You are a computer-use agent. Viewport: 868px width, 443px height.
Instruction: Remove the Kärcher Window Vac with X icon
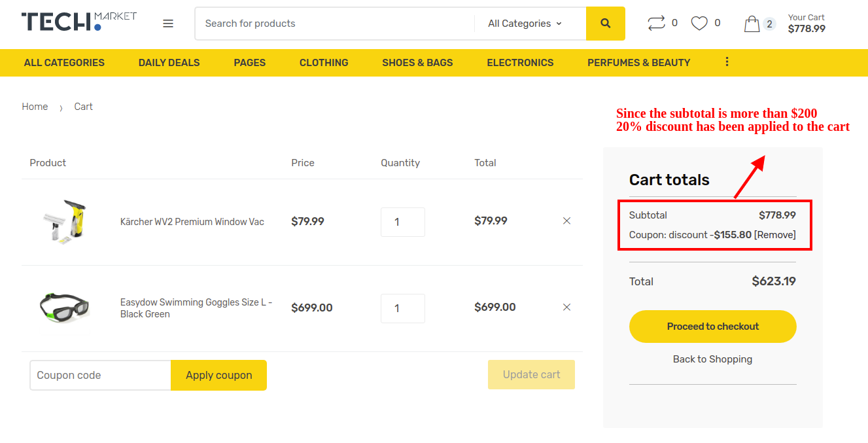click(x=566, y=221)
